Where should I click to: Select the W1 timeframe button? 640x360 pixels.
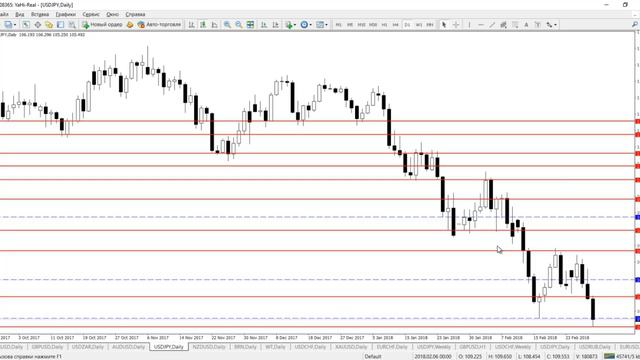coord(418,25)
